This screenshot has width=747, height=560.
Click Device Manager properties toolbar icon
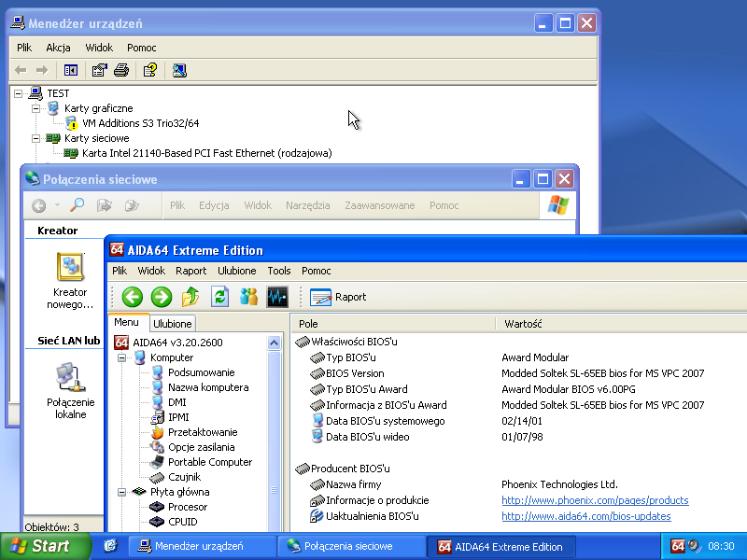99,71
